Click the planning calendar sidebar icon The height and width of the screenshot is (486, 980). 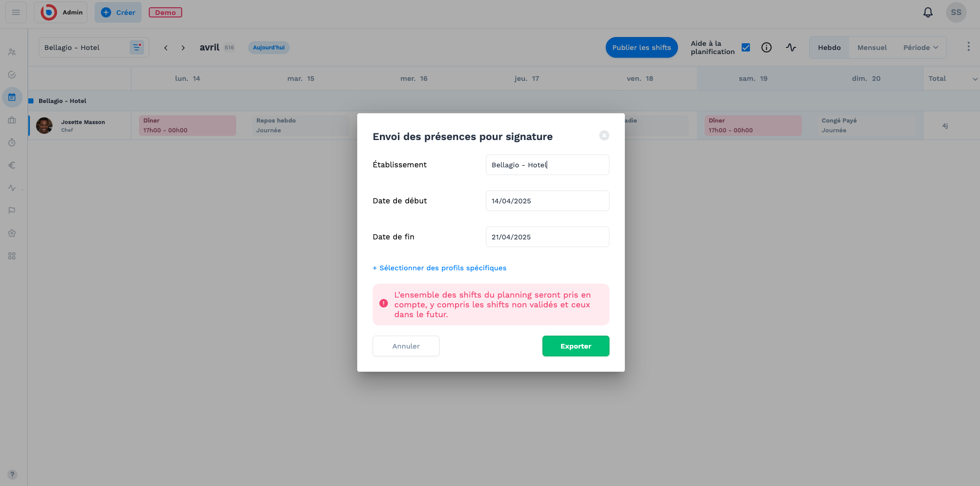[12, 97]
